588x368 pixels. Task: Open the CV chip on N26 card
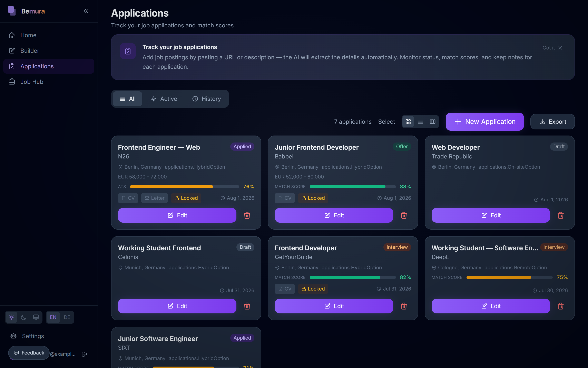tap(128, 198)
